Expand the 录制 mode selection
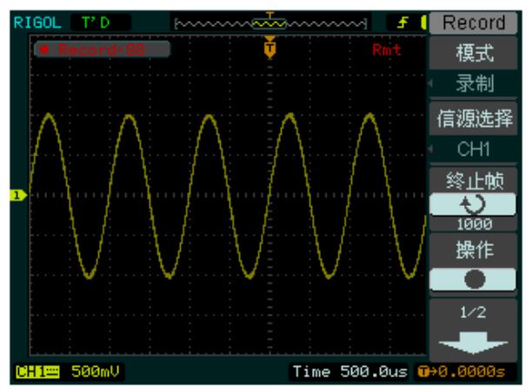 [x=475, y=85]
